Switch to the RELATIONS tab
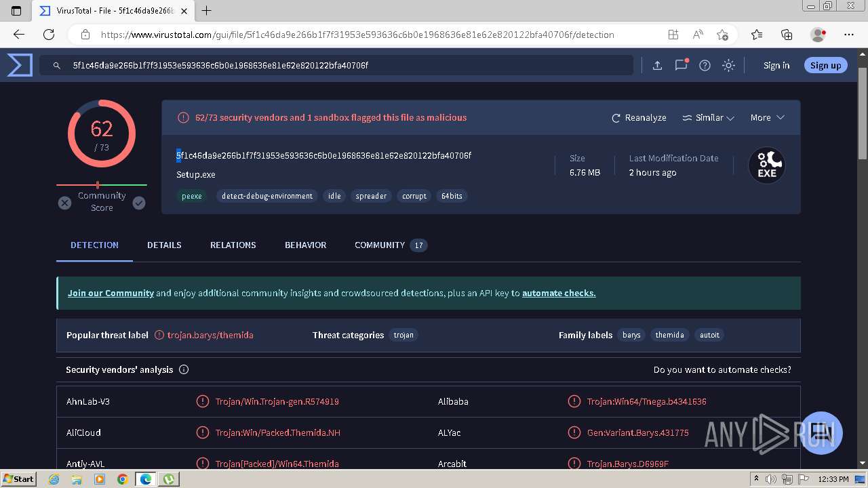The height and width of the screenshot is (488, 868). (x=233, y=245)
